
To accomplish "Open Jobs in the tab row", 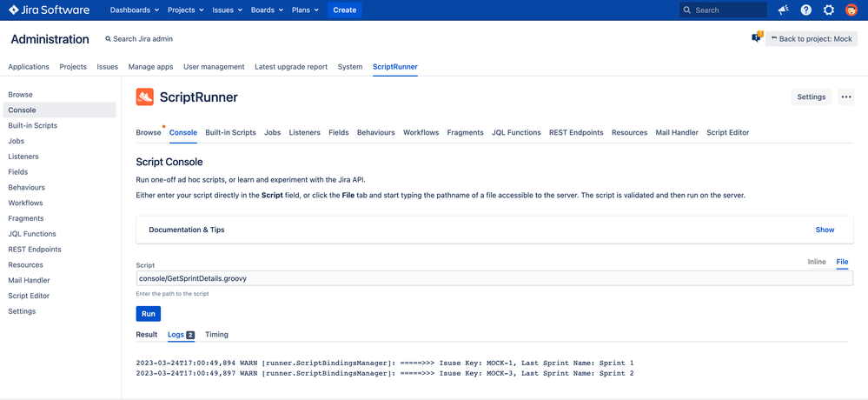I will point(272,132).
